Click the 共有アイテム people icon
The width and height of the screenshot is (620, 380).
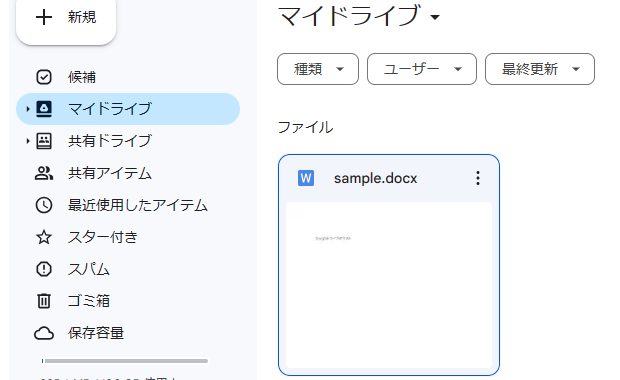tap(44, 173)
